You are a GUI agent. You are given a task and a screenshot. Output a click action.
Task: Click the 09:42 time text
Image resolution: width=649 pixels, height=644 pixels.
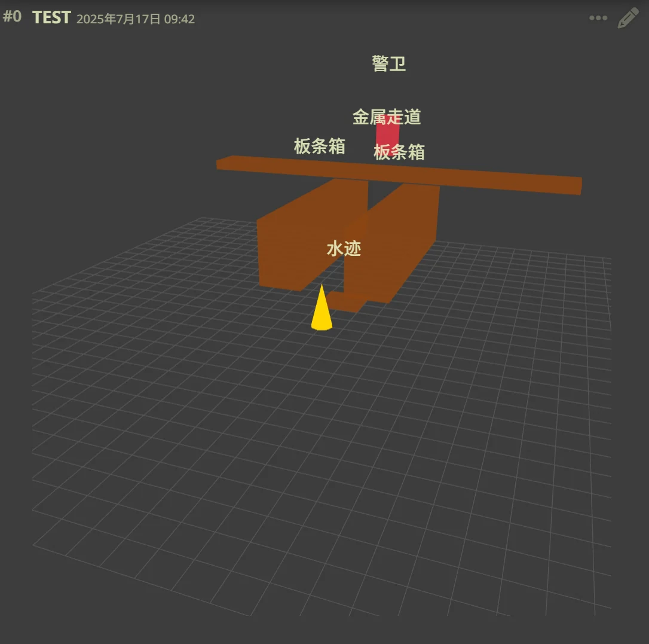[x=179, y=19]
